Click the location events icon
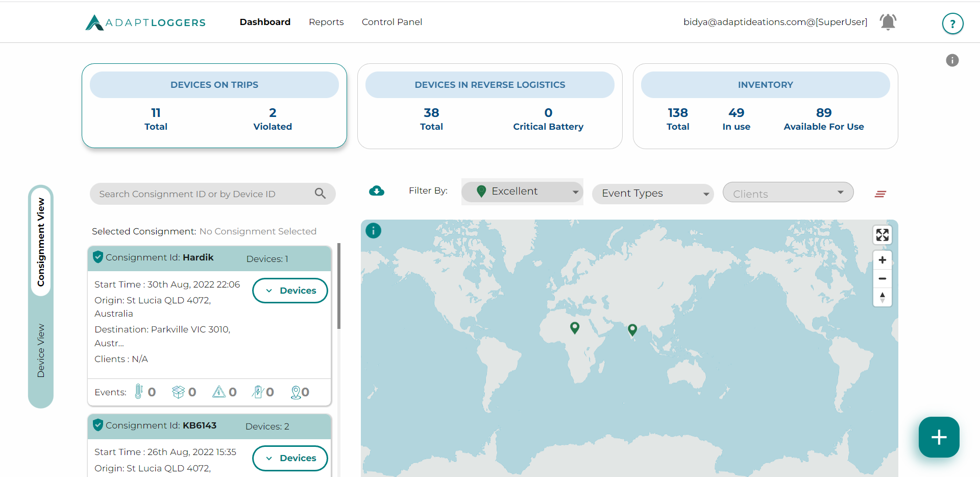 (296, 392)
